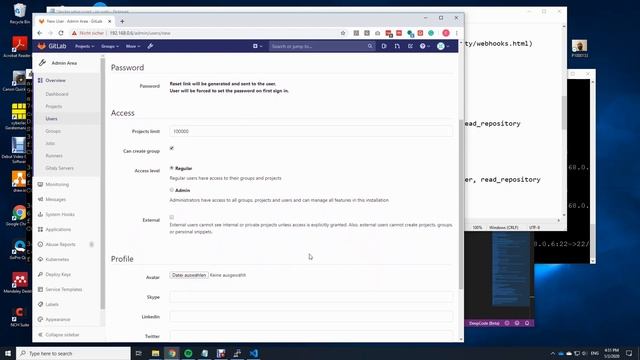Open the Acrobat Reader desktop icon
The height and width of the screenshot is (360, 640).
click(18, 47)
